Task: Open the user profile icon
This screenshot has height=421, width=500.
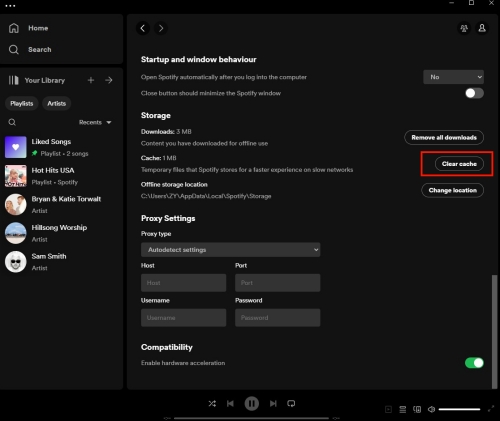Action: tap(482, 28)
